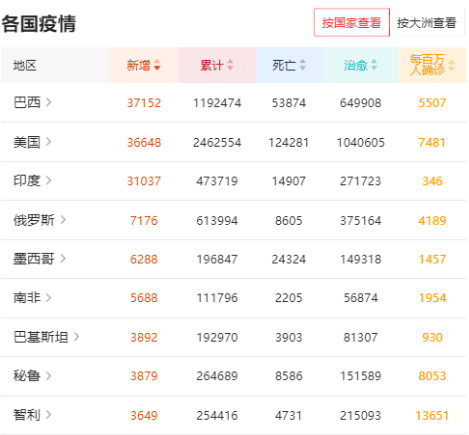Select US deaths value 124281

(x=289, y=142)
